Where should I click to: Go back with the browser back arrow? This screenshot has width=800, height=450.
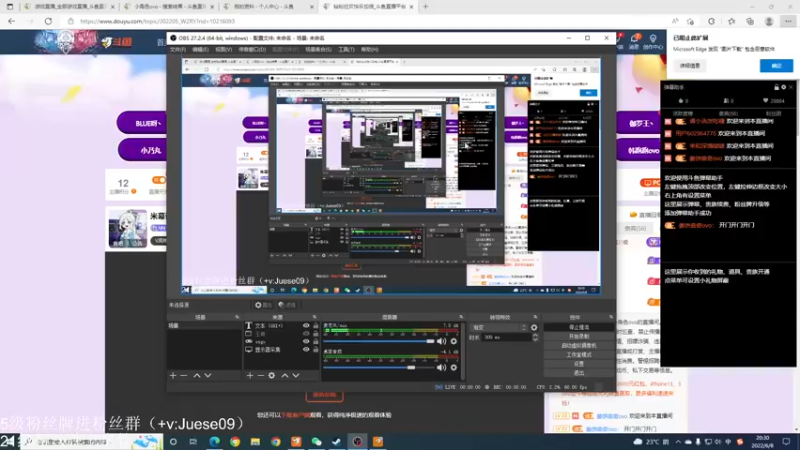click(x=11, y=21)
